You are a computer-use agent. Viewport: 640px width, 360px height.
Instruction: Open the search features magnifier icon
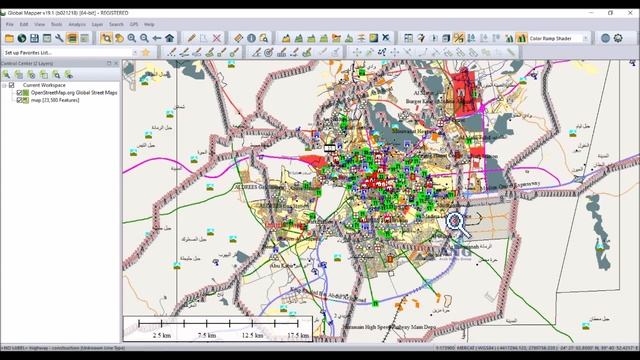point(264,38)
